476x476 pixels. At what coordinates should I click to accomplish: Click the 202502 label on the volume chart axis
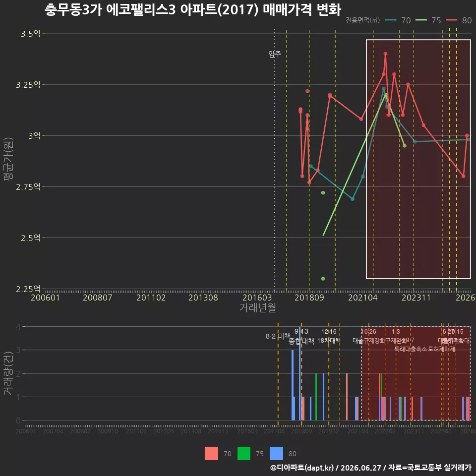[441, 431]
